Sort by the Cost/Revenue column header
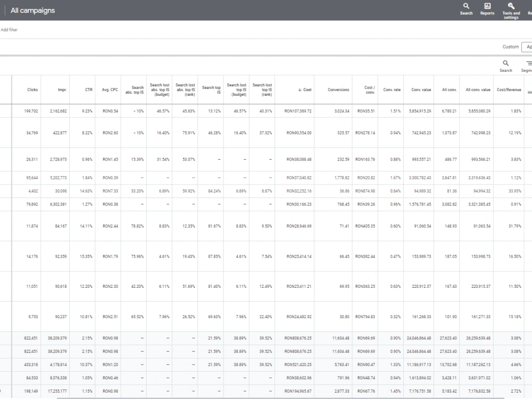 (x=509, y=89)
